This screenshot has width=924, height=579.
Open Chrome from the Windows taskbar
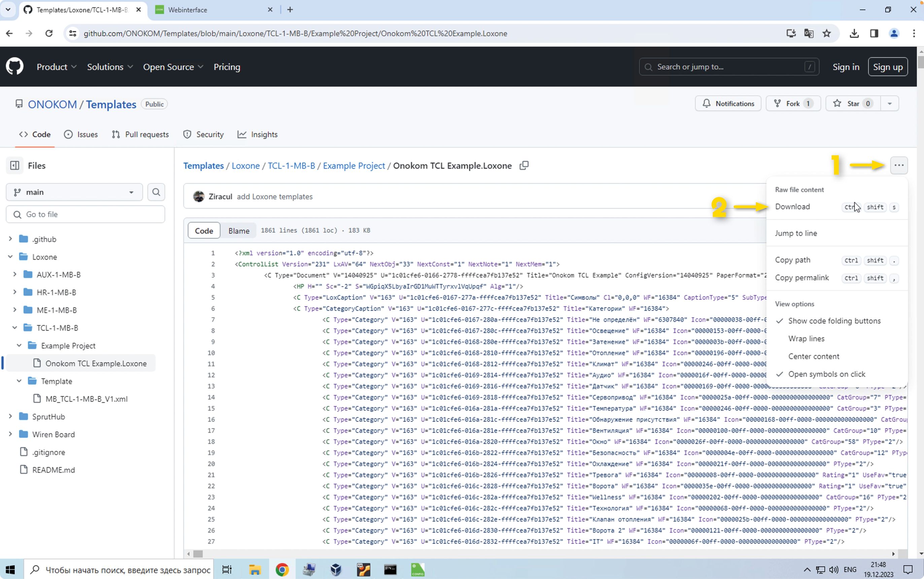282,570
